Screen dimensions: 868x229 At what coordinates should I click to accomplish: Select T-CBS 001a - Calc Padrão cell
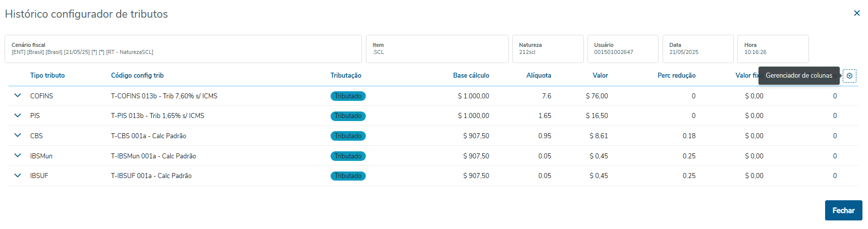coord(148,136)
